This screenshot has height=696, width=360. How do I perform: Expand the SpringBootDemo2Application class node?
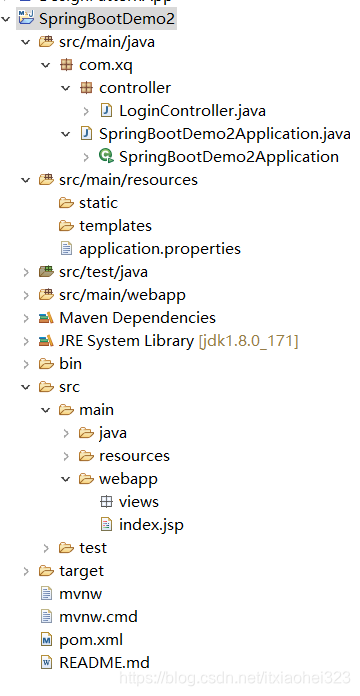point(86,157)
